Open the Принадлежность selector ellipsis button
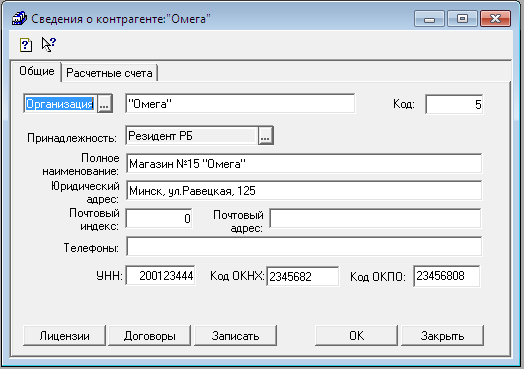524x369 pixels. click(x=265, y=136)
